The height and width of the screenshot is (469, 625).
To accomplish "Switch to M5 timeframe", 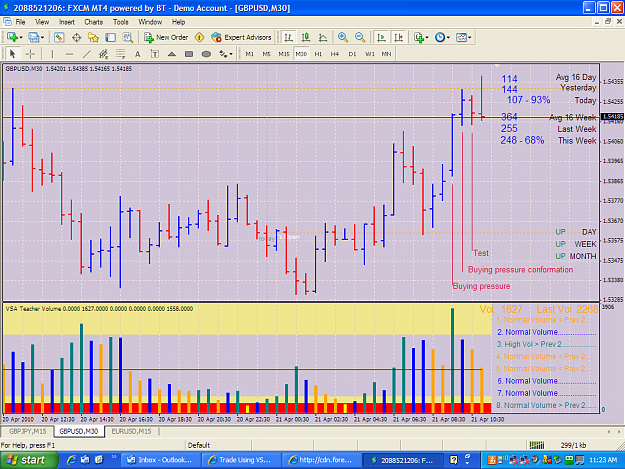I will point(267,54).
